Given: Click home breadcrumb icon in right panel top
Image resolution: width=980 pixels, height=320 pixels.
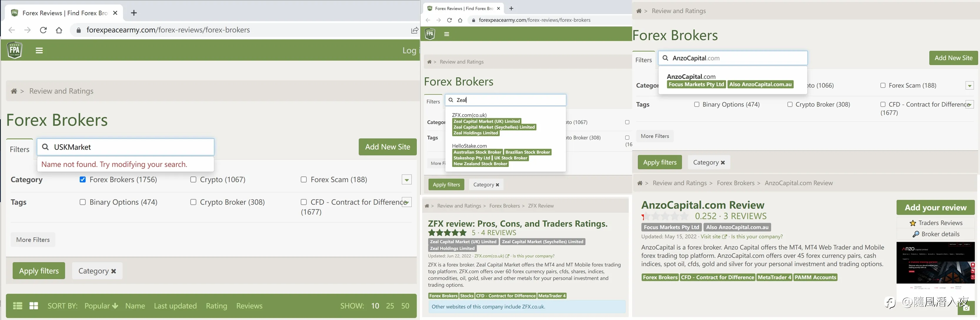Looking at the screenshot, I should coord(639,11).
